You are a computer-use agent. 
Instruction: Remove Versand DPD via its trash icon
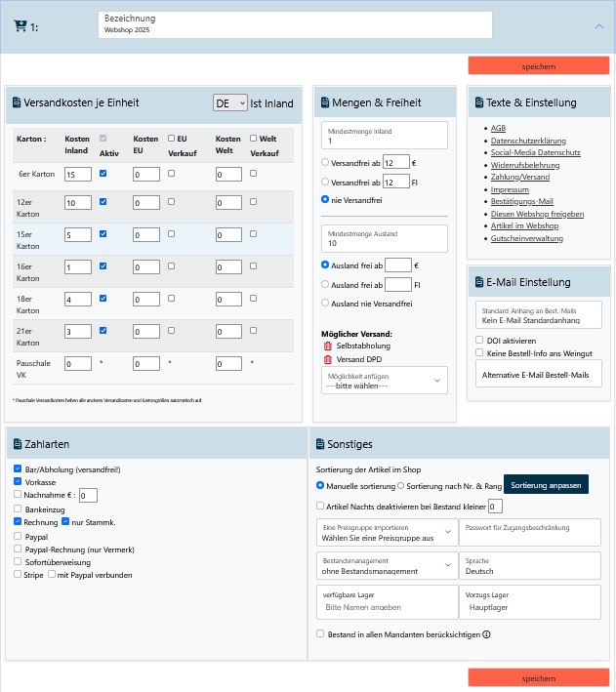coord(328,360)
